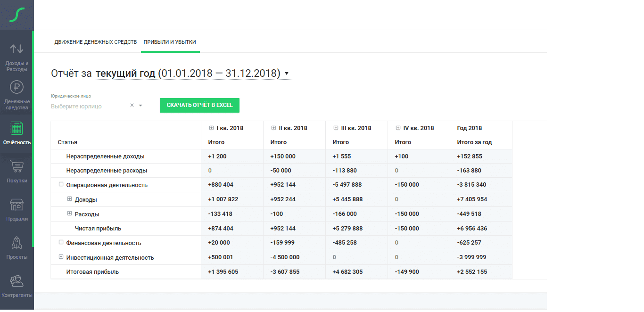Viewport: 644px width, 312px height.
Task: Open Продажи store icon
Action: click(17, 205)
